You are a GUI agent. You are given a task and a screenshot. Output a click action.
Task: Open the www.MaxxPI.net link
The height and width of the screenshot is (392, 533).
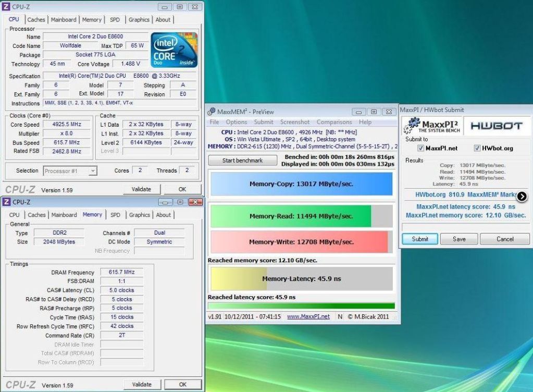pos(308,316)
